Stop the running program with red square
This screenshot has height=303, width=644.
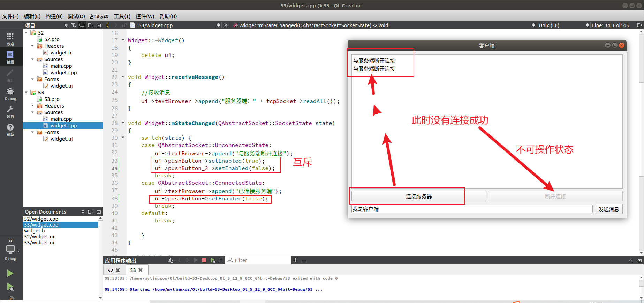204,260
